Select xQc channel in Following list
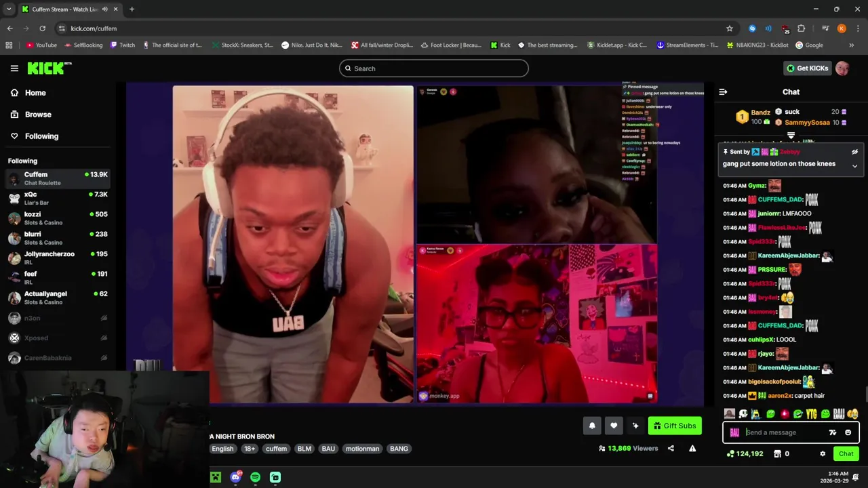 (58, 198)
